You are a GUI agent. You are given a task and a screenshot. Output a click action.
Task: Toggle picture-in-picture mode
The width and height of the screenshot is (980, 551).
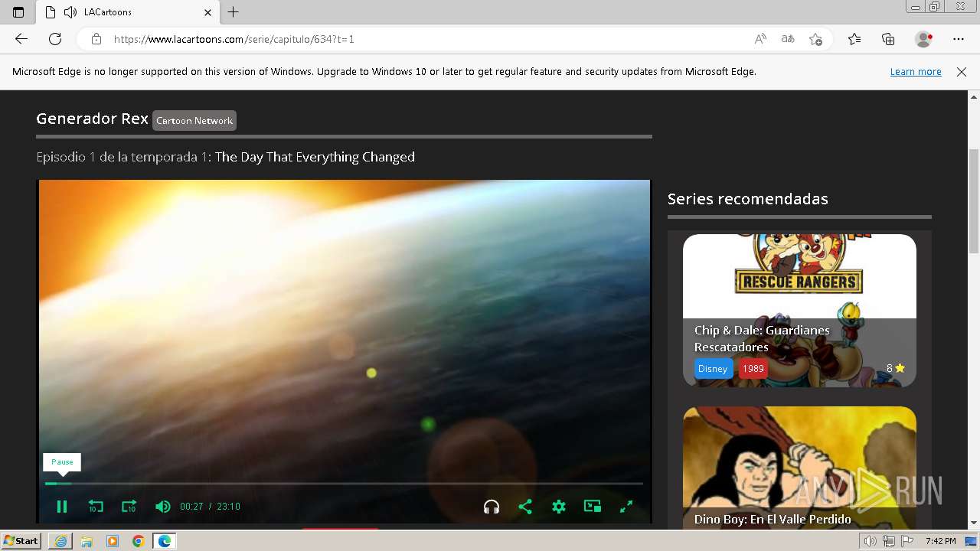[593, 506]
